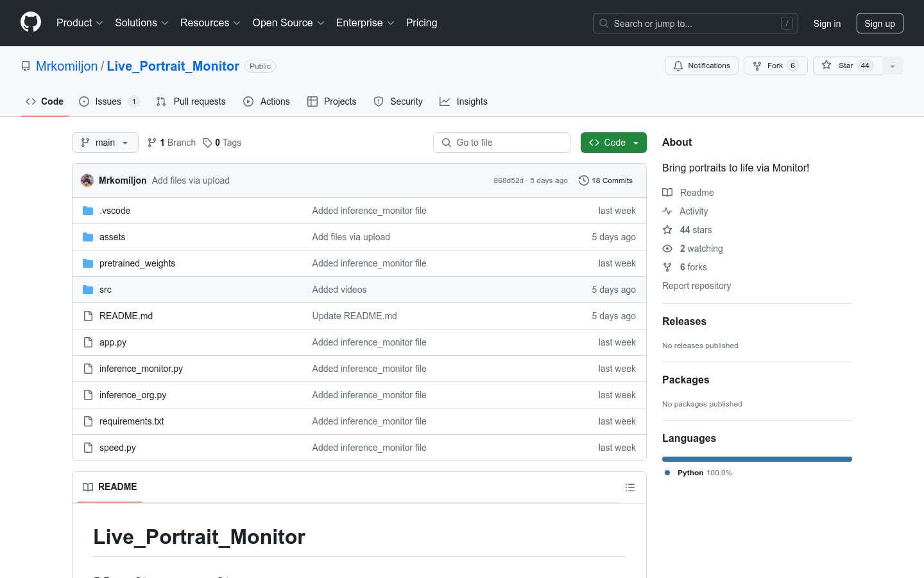This screenshot has height=578, width=924.
Task: Click the fork icon beside 6 forks
Action: [x=667, y=267]
